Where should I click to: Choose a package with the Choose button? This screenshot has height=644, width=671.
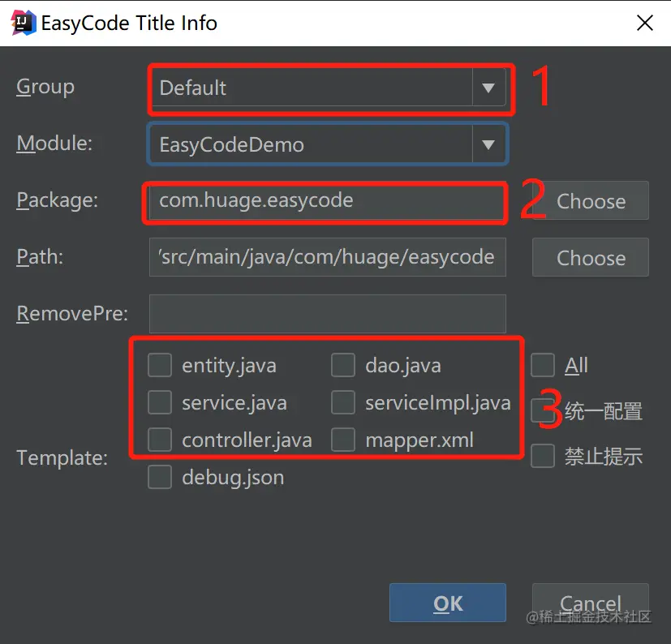click(591, 200)
